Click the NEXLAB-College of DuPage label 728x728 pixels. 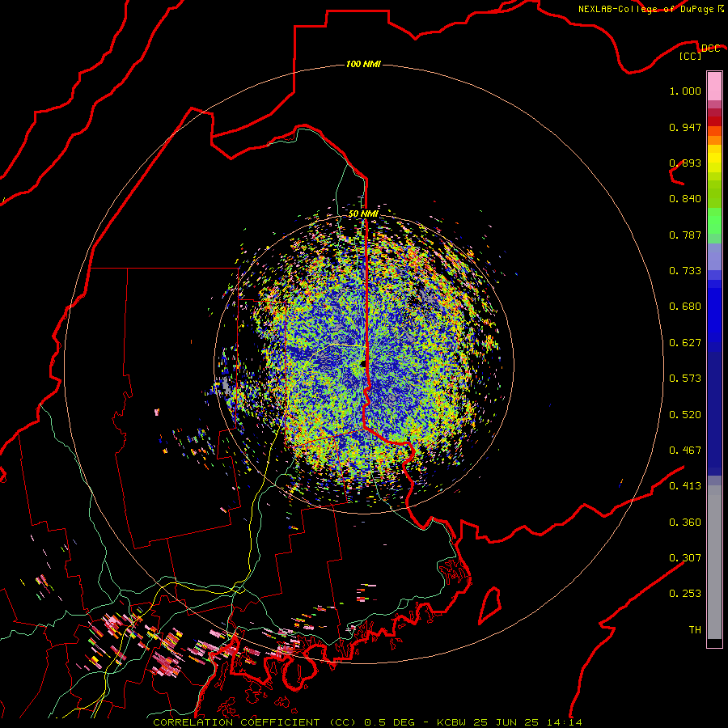(x=650, y=9)
